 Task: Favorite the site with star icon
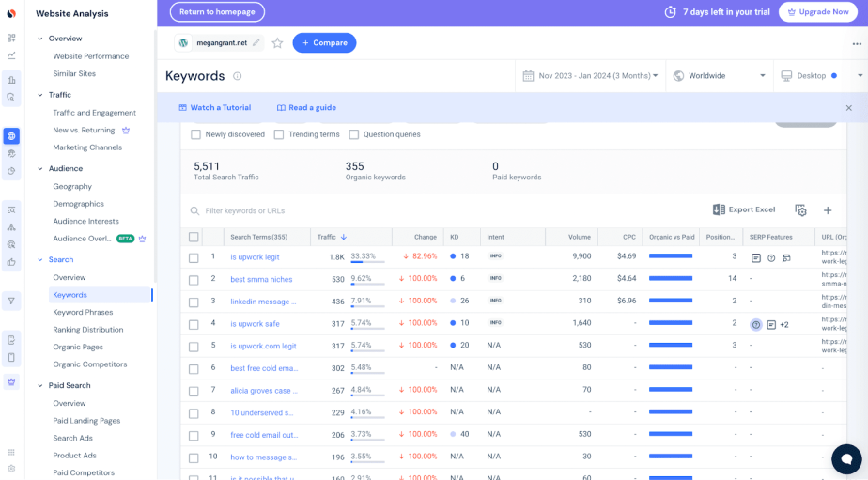(277, 43)
